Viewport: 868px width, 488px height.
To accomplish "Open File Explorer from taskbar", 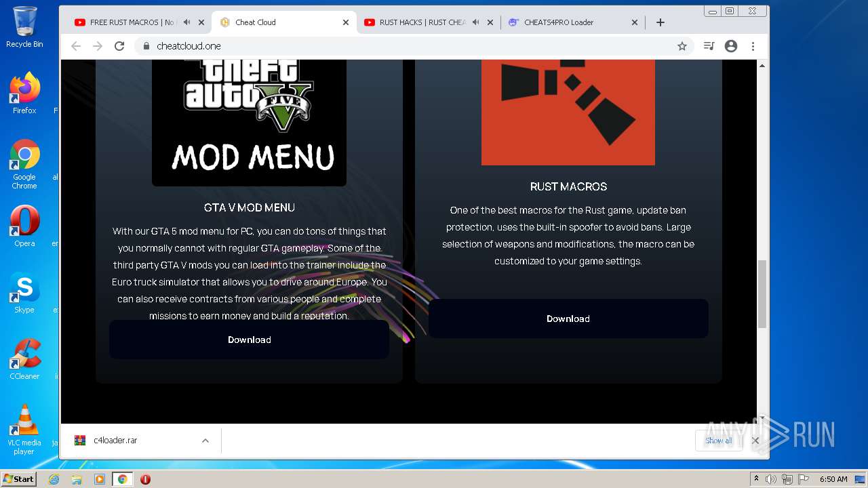I will 77,479.
